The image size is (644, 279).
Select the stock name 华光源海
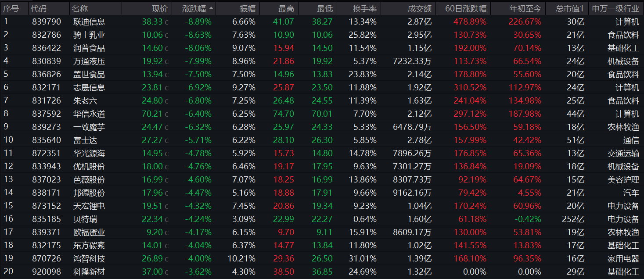(x=89, y=153)
